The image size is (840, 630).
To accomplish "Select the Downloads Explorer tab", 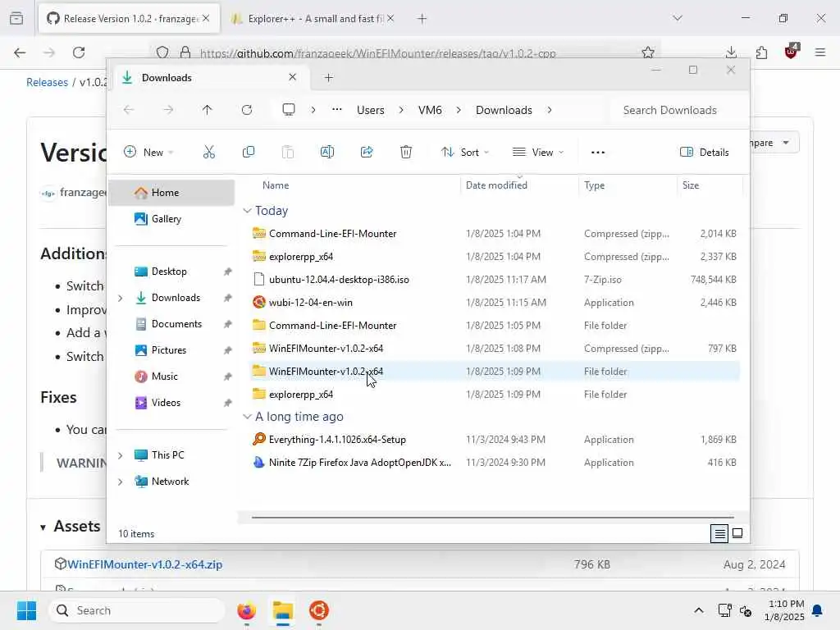I will coord(210,78).
